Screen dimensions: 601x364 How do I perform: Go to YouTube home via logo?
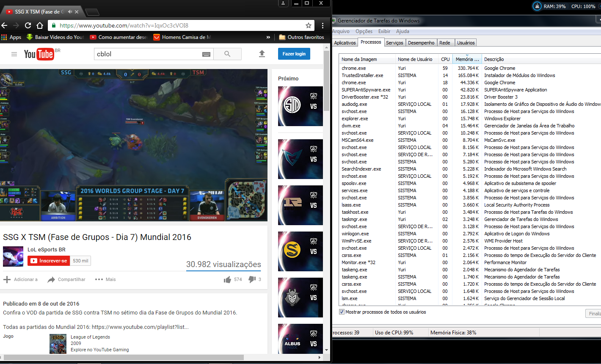(x=39, y=54)
